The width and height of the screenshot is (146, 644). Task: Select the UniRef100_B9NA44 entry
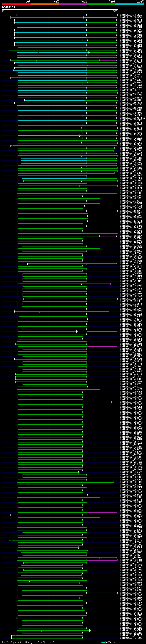point(131,60)
